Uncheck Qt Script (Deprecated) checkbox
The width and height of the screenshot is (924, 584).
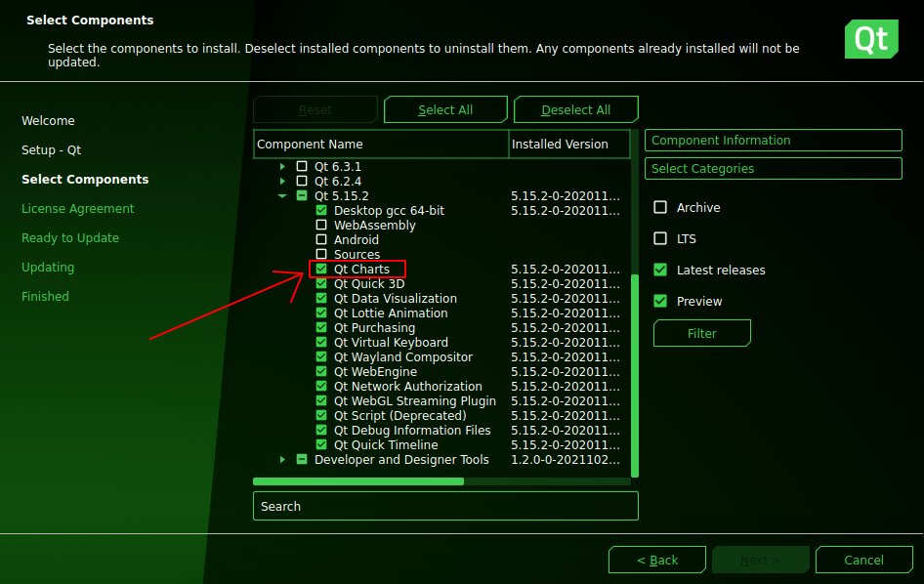321,415
